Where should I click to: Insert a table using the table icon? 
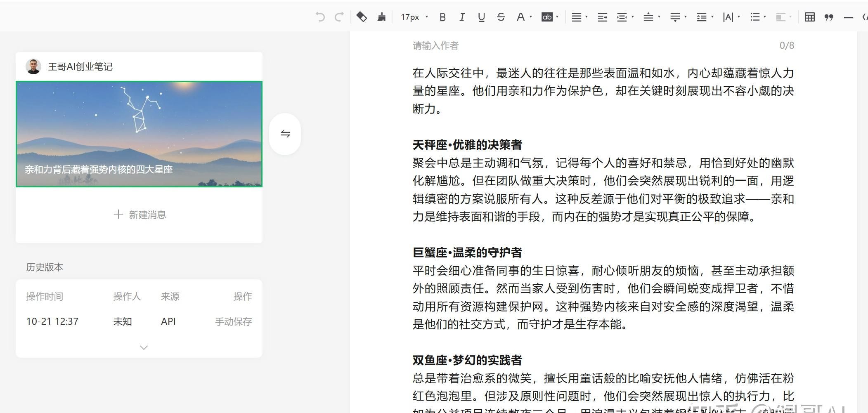809,17
